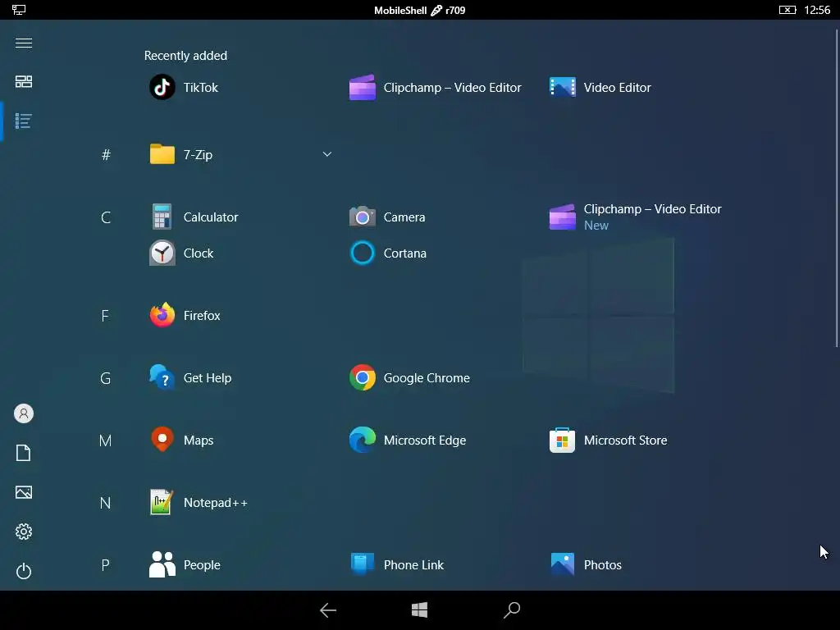Launch Cortana
This screenshot has height=630, width=840.
point(388,253)
